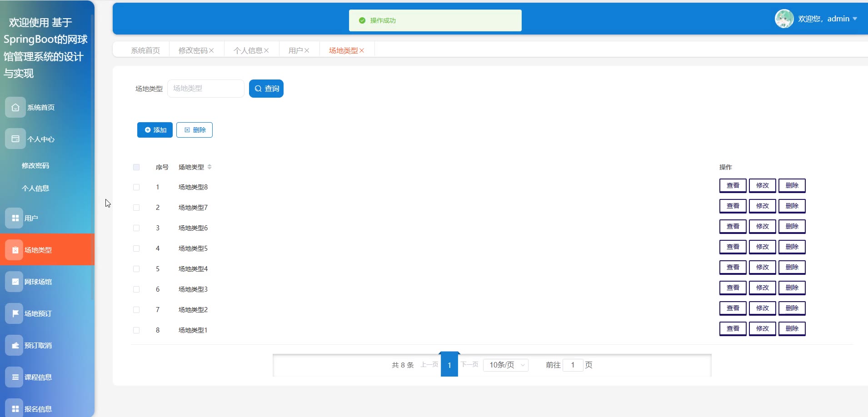The width and height of the screenshot is (868, 417).
Task: Check the checkbox for 场地类型8 row
Action: [x=136, y=187]
